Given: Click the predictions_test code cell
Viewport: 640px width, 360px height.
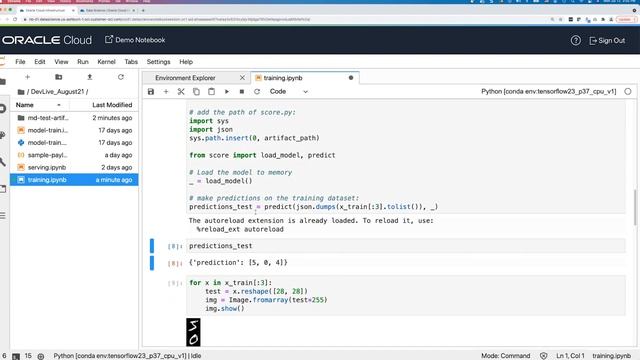Looking at the screenshot, I should pyautogui.click(x=406, y=246).
